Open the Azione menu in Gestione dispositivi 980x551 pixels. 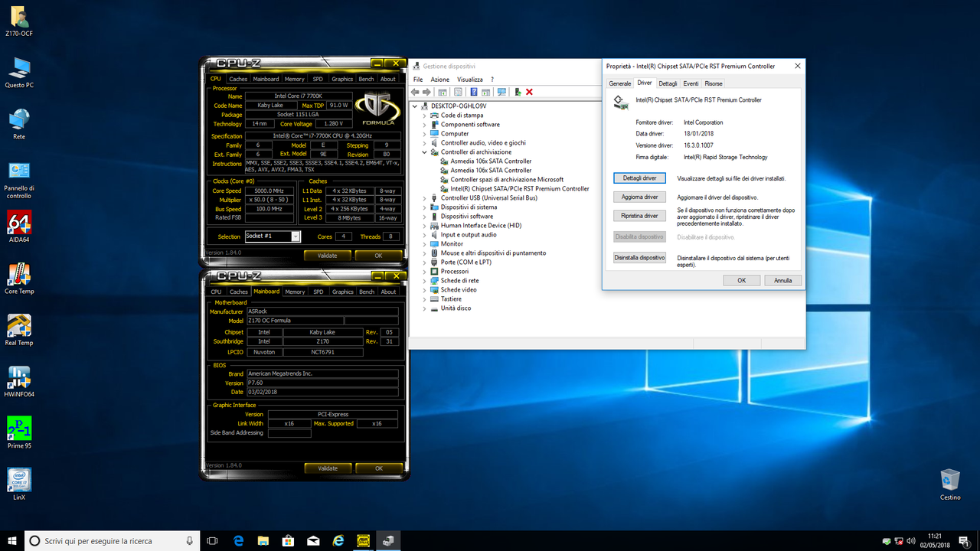pyautogui.click(x=440, y=80)
